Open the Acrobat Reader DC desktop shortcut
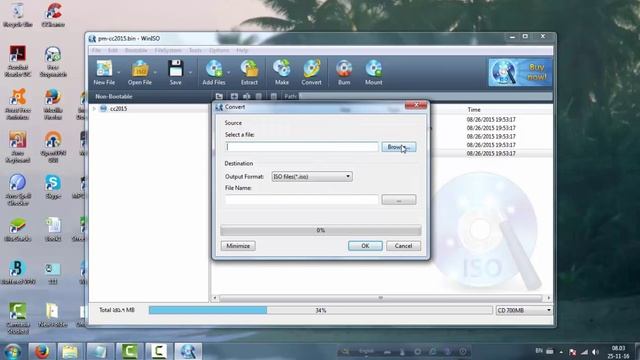 point(18,61)
